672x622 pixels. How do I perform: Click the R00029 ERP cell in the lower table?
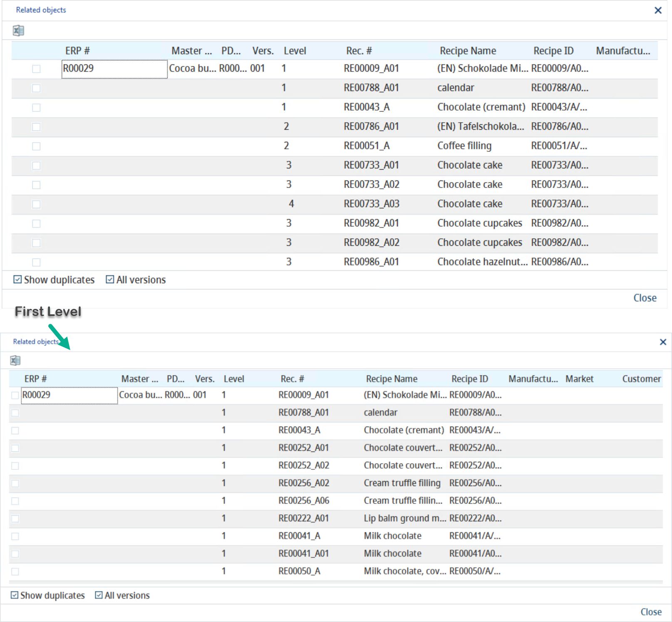69,395
